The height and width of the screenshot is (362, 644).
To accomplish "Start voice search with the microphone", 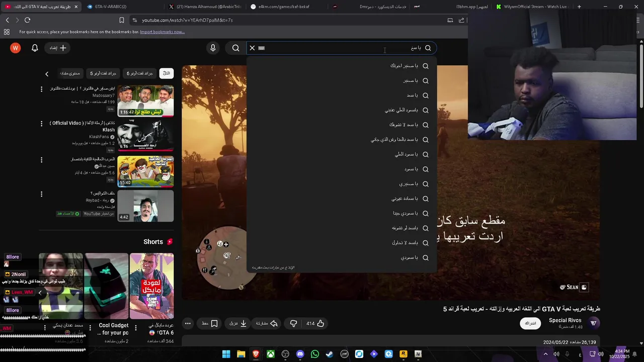I will point(213,48).
